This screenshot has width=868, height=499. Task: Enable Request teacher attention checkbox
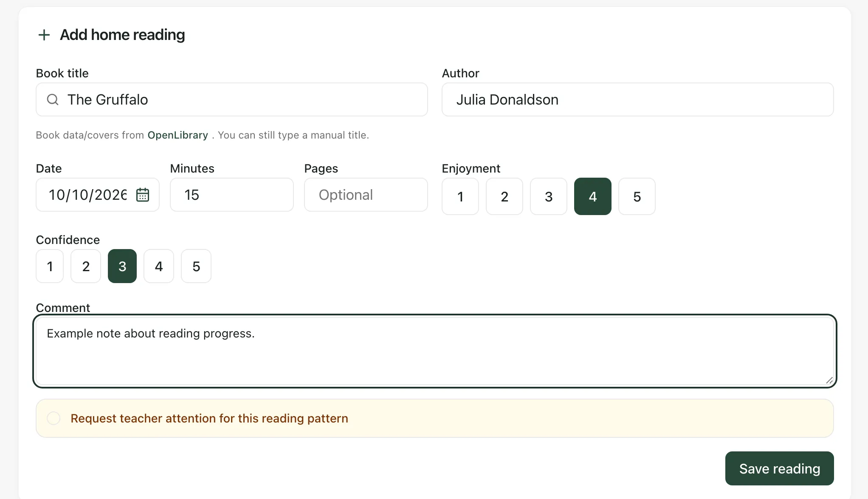pos(54,418)
